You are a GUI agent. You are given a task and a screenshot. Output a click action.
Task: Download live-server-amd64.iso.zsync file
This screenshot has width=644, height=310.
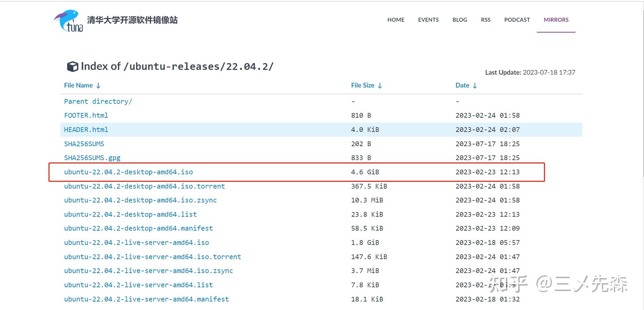(x=149, y=271)
